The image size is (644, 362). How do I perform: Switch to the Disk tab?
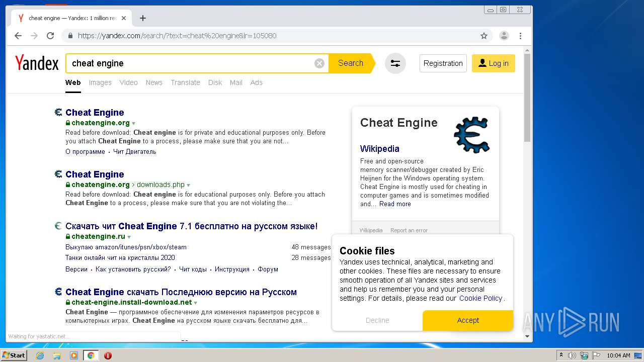point(215,82)
